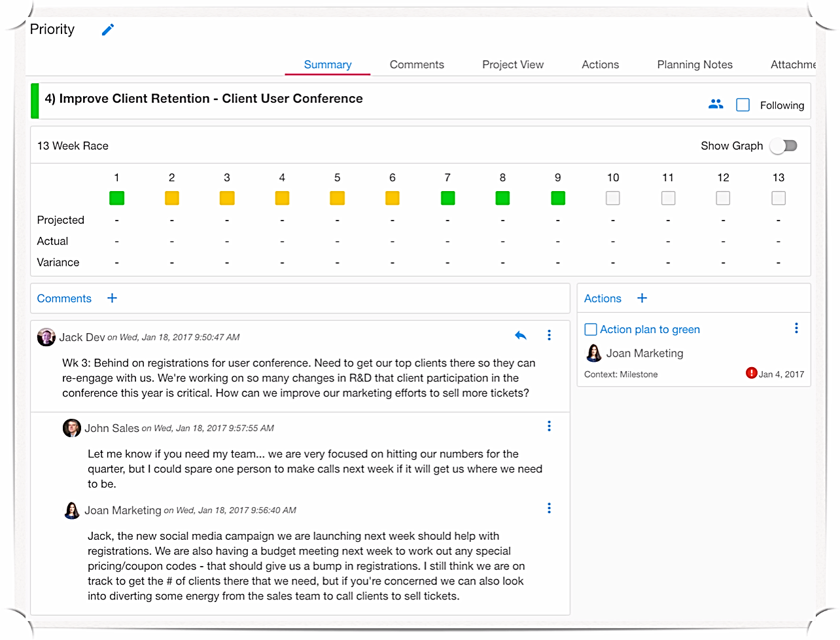This screenshot has width=840, height=640.
Task: Toggle the Show Graph switch
Action: [x=784, y=146]
